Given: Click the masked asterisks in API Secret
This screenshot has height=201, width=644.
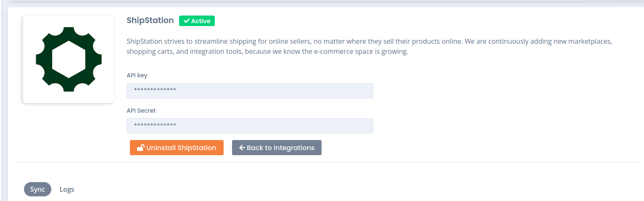Looking at the screenshot, I should pos(155,126).
